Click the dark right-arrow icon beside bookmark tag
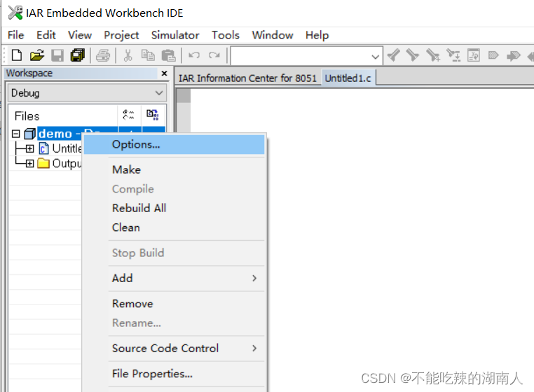The width and height of the screenshot is (534, 392). tap(514, 55)
